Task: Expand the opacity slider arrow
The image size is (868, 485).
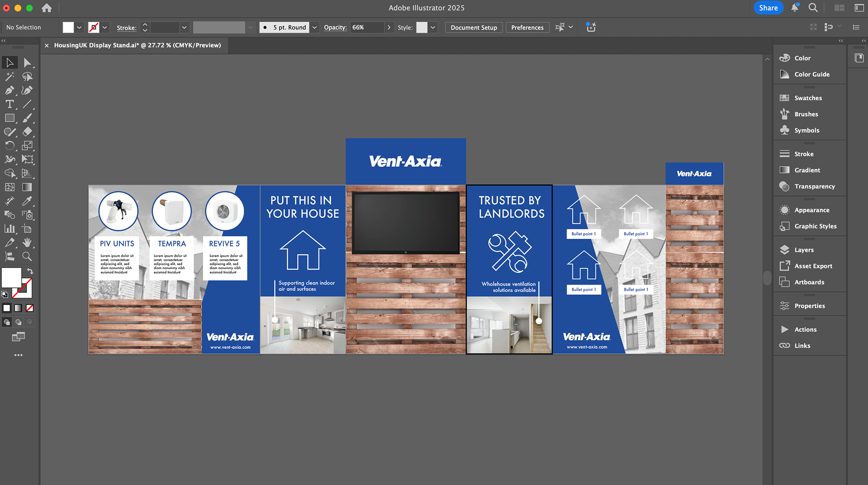Action: (x=389, y=27)
